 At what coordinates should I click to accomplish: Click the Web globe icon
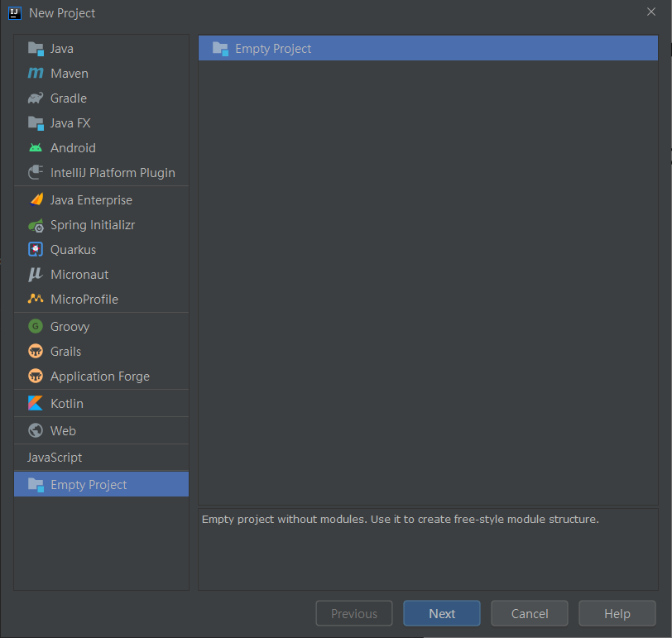click(x=36, y=430)
